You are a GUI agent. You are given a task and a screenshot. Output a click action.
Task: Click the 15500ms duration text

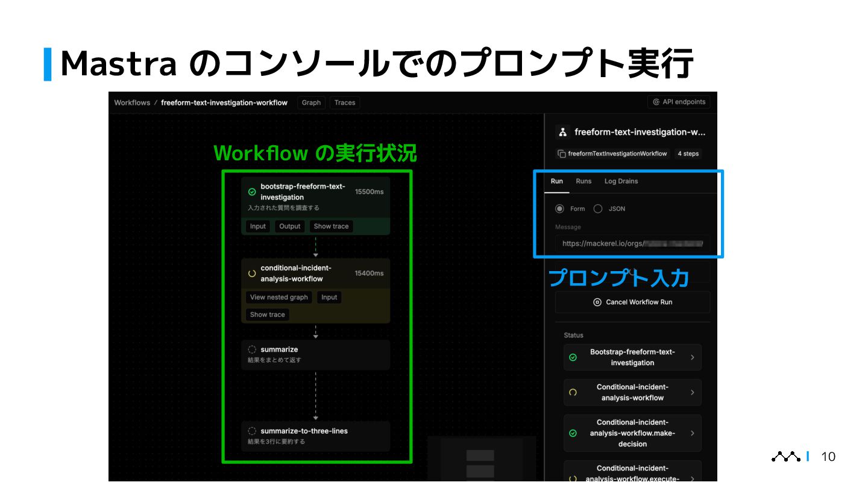point(370,192)
